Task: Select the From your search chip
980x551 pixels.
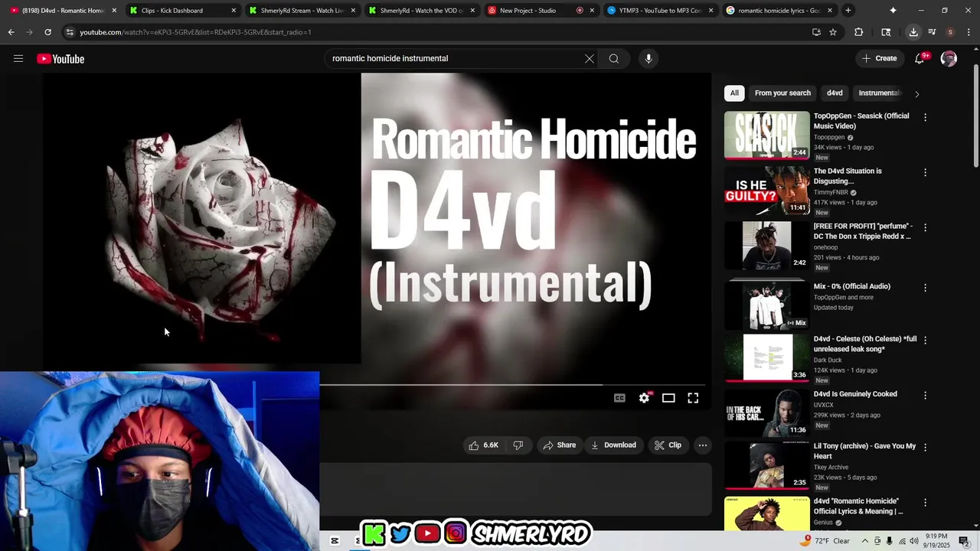Action: (782, 93)
